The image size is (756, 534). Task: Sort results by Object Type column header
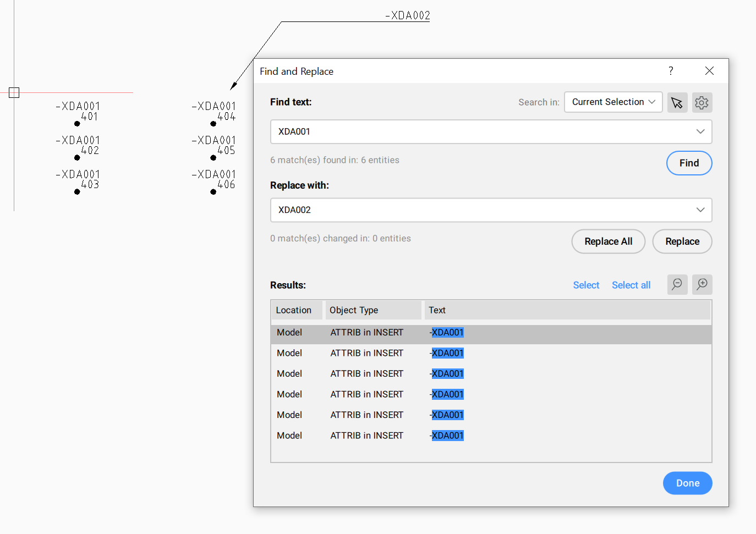coord(373,310)
